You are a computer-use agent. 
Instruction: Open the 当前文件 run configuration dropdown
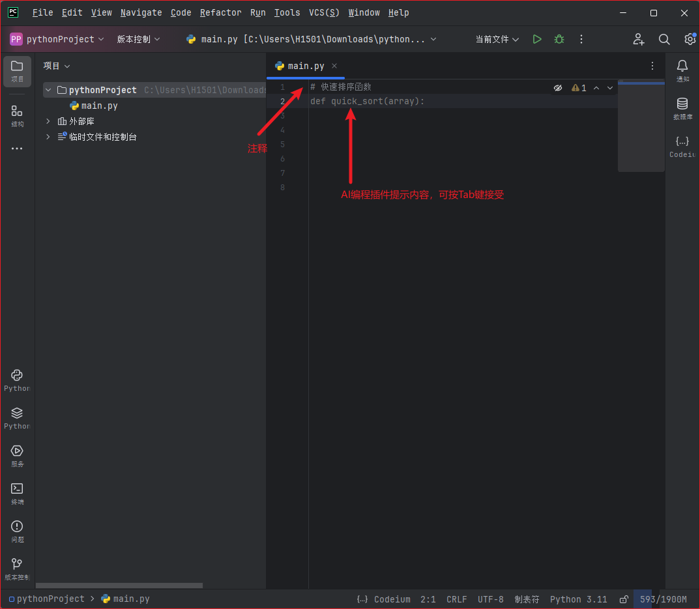point(497,39)
